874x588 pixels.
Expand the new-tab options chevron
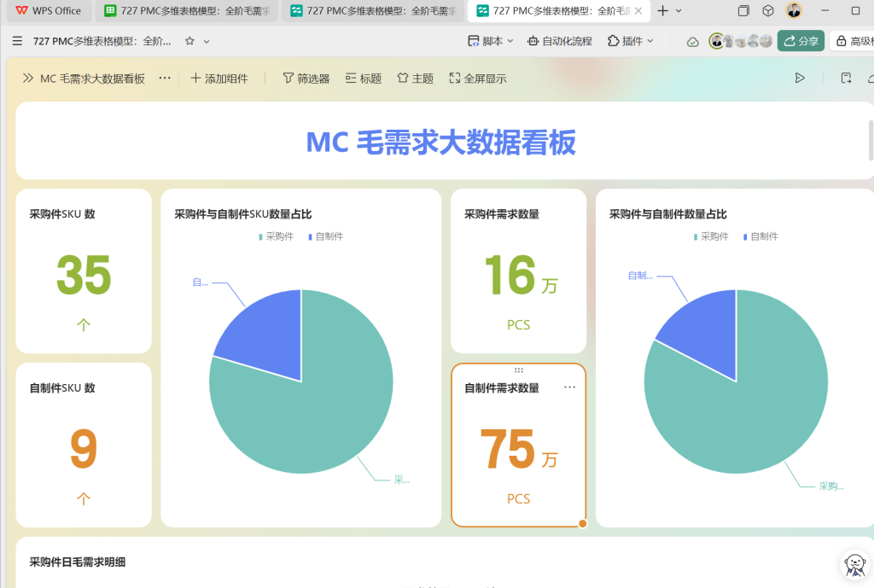click(x=679, y=10)
